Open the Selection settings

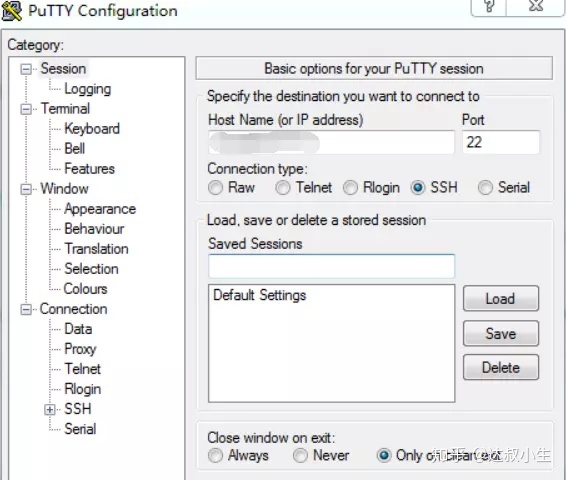91,269
